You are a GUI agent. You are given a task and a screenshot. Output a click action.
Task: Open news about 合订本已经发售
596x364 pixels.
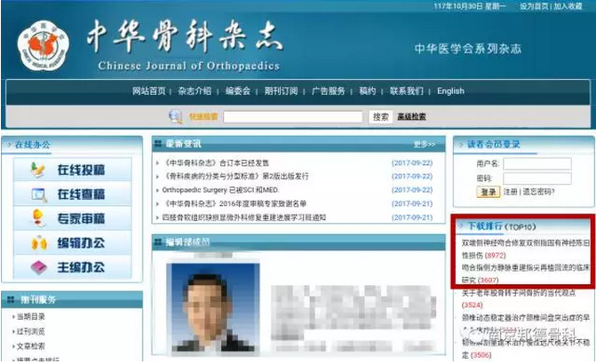coord(216,163)
